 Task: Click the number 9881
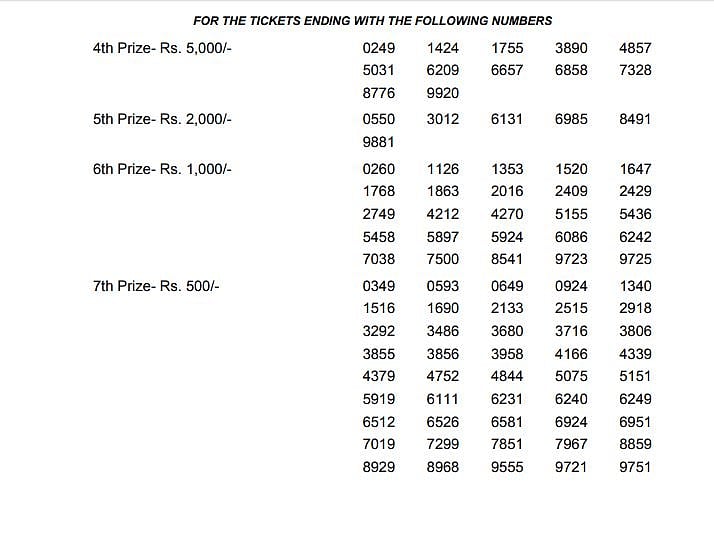(379, 142)
